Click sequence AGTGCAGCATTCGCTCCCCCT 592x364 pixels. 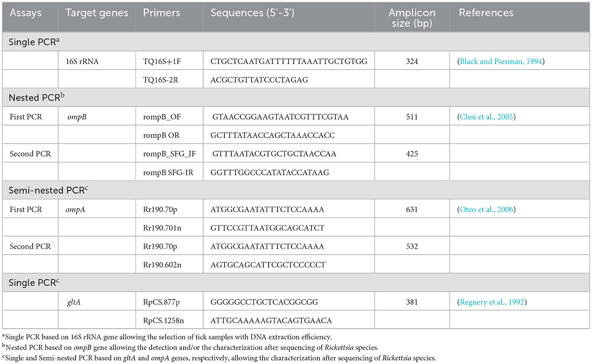tap(268, 265)
